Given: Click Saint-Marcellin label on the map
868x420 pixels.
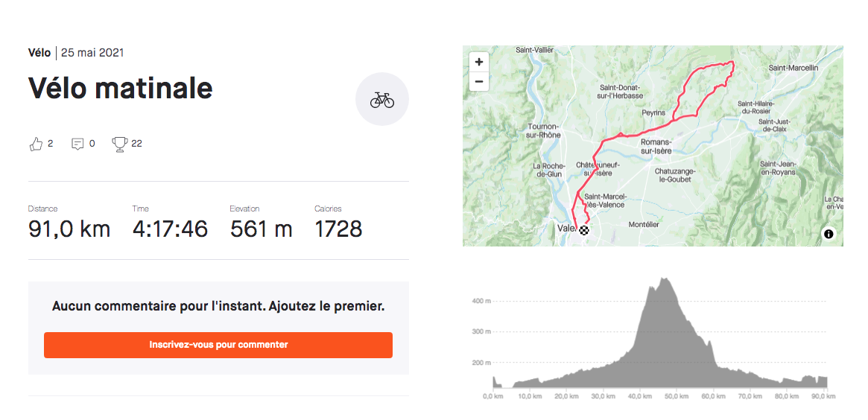Looking at the screenshot, I should 793,68.
